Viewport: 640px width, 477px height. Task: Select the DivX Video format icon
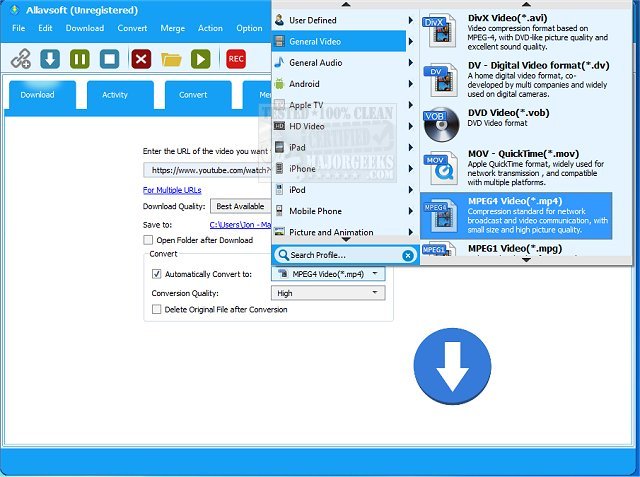coord(439,30)
